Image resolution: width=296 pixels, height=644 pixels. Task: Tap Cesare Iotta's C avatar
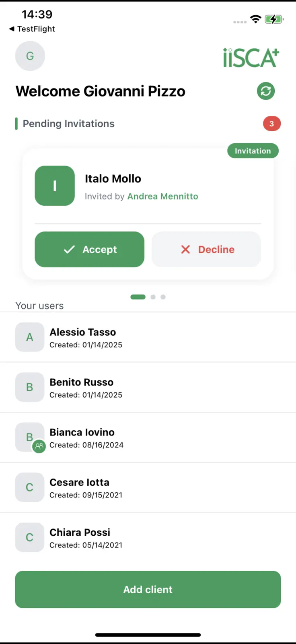pyautogui.click(x=30, y=487)
